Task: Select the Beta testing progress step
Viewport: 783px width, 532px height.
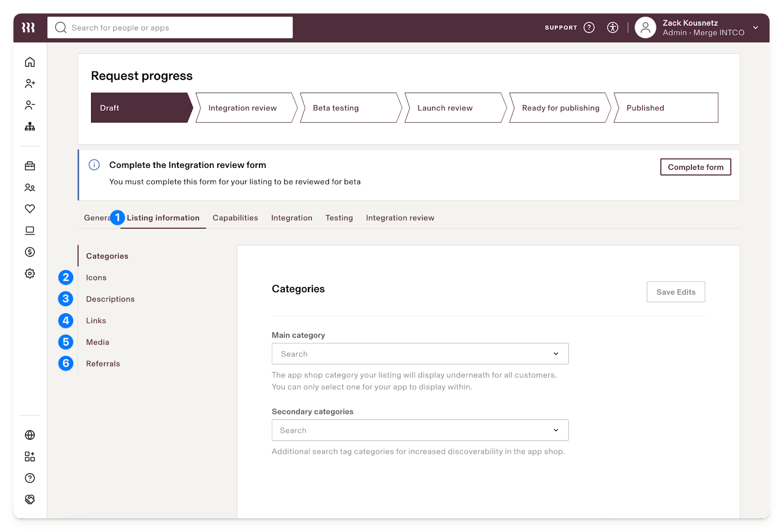Action: (x=351, y=108)
